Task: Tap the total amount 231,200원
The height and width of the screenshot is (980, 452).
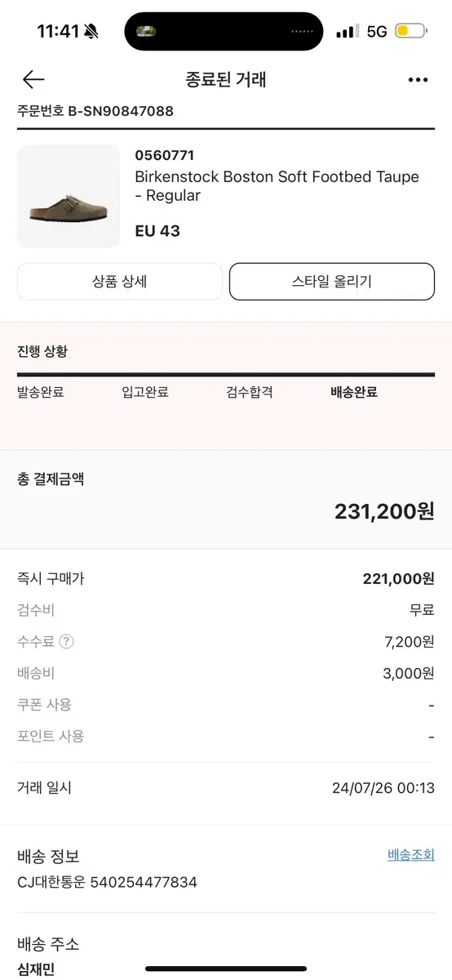Action: tap(384, 511)
